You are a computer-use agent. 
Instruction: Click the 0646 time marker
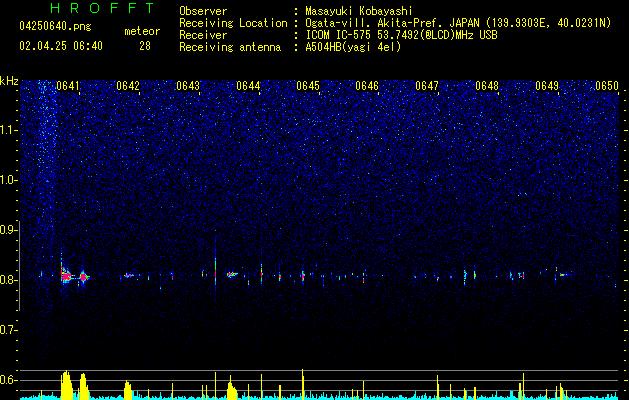(x=367, y=86)
